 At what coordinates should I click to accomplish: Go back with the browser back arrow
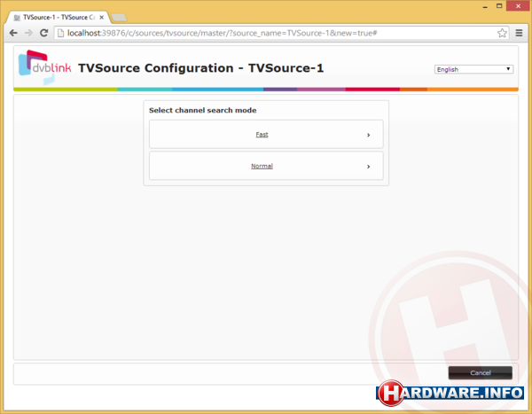tap(13, 33)
